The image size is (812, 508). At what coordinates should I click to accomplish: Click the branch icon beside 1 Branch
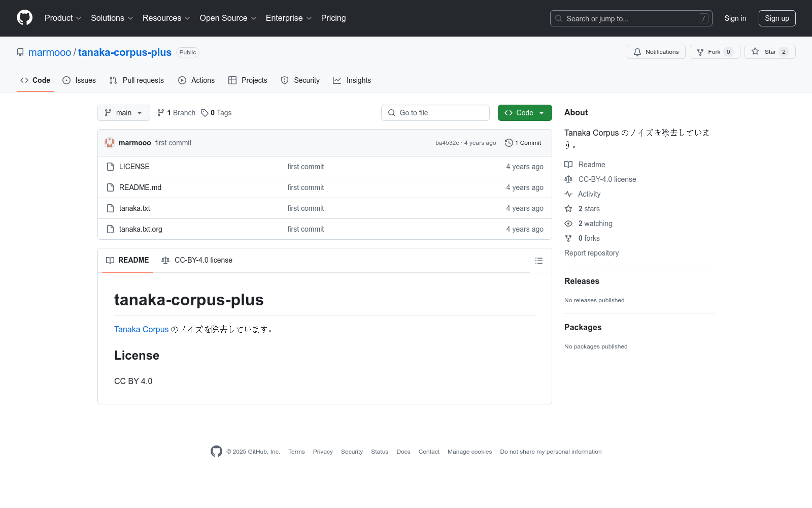point(161,113)
